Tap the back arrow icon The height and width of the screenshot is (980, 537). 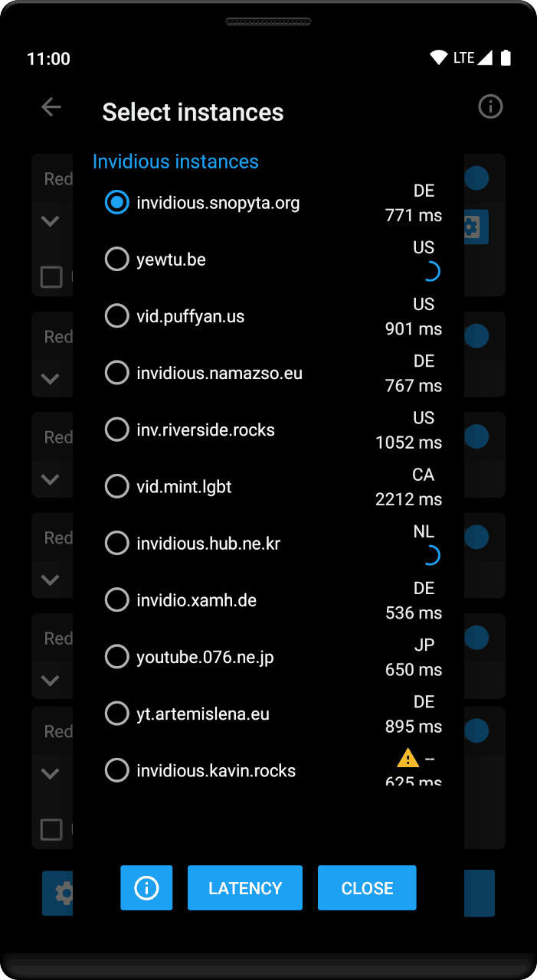pos(51,107)
